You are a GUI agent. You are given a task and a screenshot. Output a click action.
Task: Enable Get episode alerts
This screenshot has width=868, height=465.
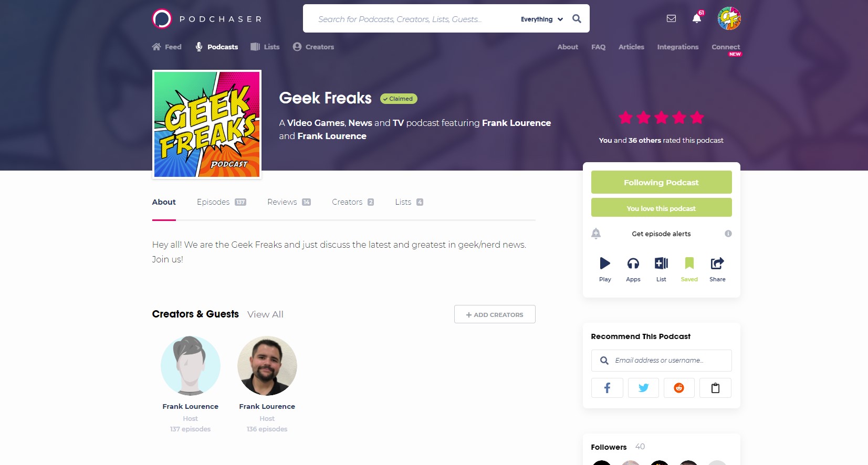pyautogui.click(x=661, y=234)
